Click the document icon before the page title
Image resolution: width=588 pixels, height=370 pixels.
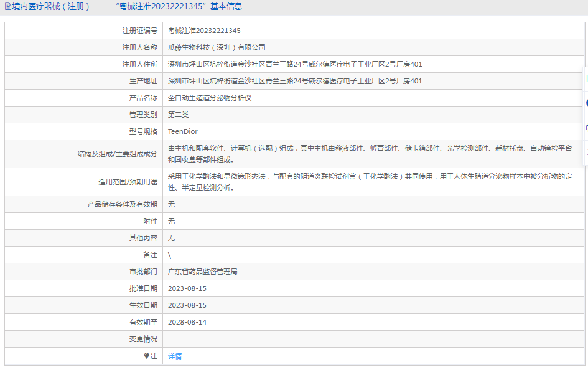tap(8, 6)
